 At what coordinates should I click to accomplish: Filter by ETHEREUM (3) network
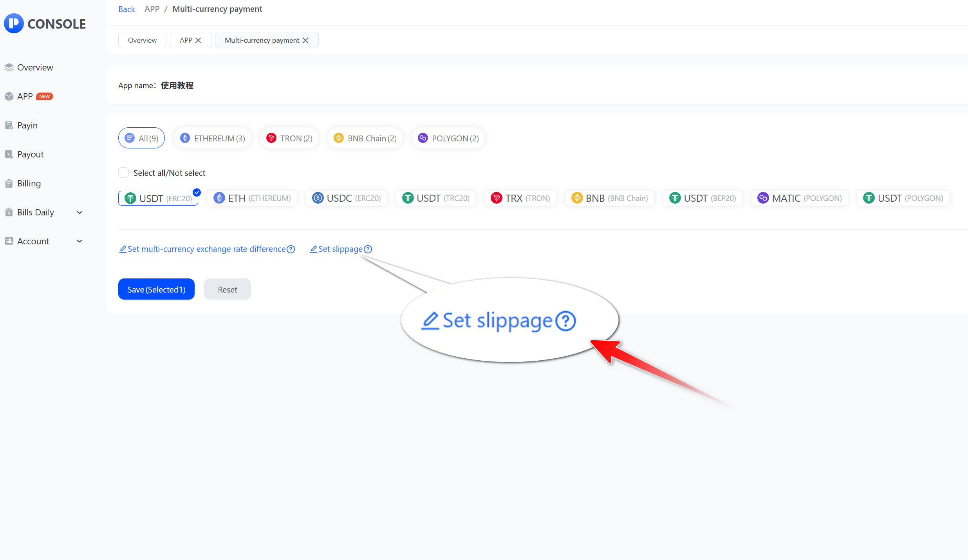(213, 138)
